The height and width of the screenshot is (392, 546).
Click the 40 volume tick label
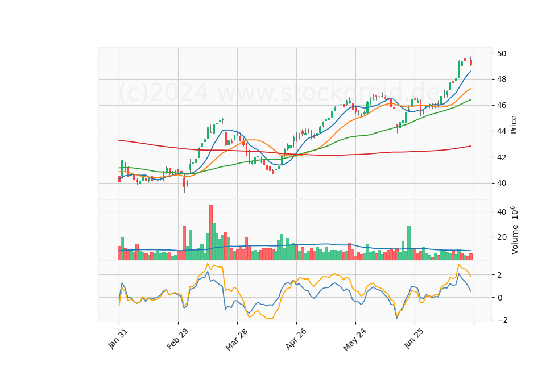pyautogui.click(x=502, y=212)
